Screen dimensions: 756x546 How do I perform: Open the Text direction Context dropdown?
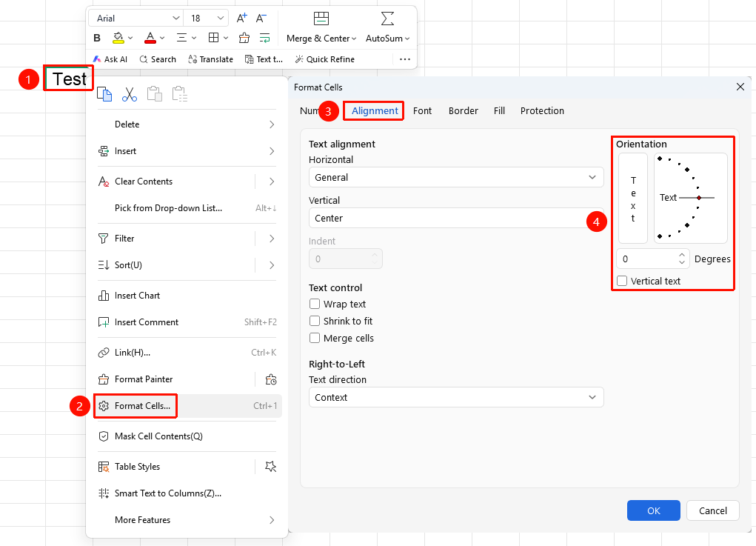coord(456,397)
